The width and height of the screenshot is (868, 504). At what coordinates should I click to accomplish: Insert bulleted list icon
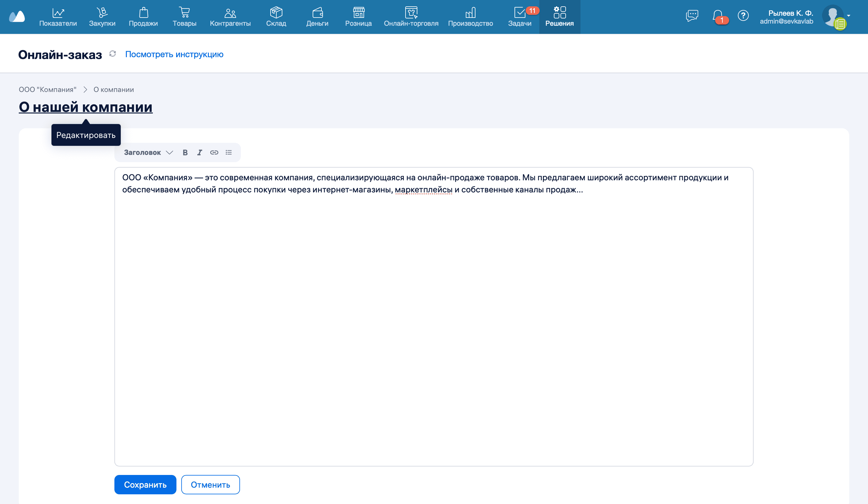(x=229, y=152)
